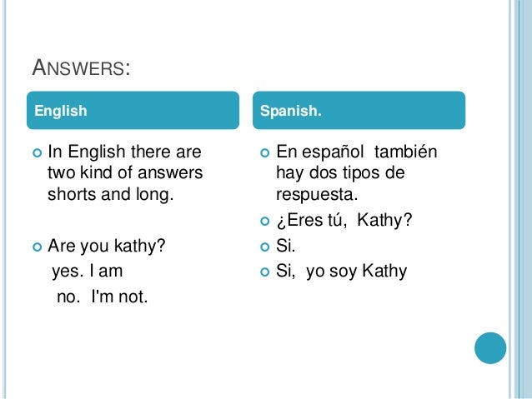Screen dimensions: 532x399
Task: Select the Spanish header box
Action: click(359, 110)
